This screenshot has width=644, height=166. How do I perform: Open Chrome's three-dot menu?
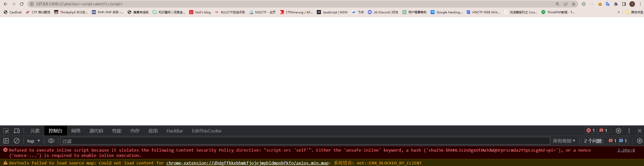click(x=640, y=4)
